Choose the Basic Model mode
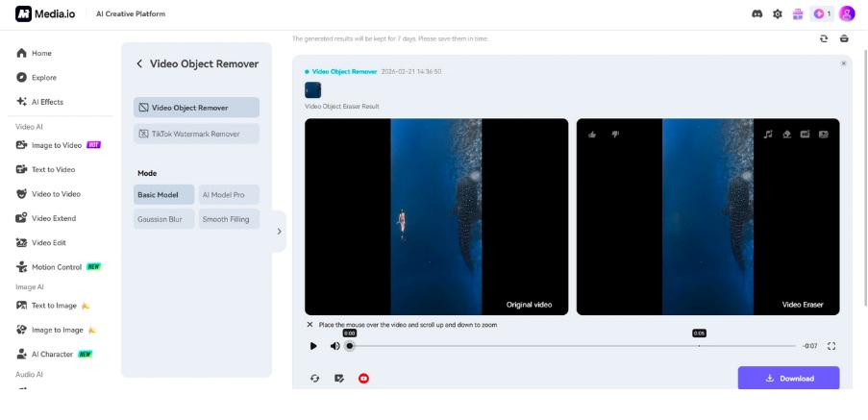 tap(163, 195)
